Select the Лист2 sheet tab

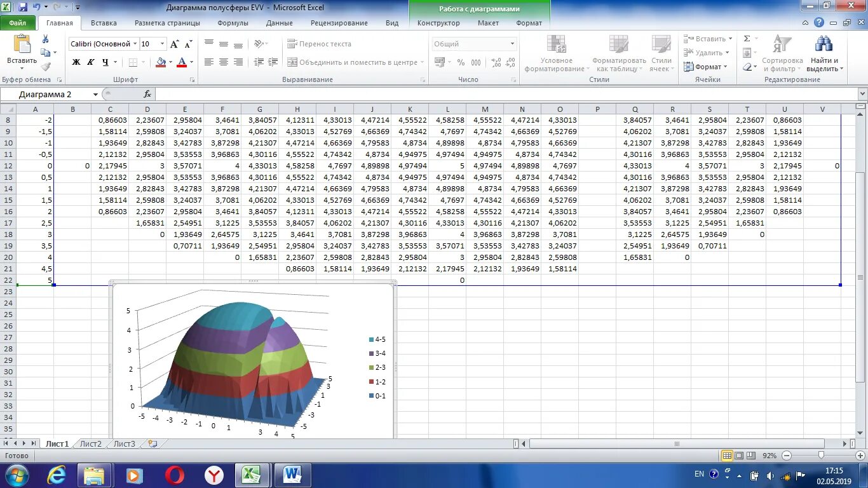[90, 444]
